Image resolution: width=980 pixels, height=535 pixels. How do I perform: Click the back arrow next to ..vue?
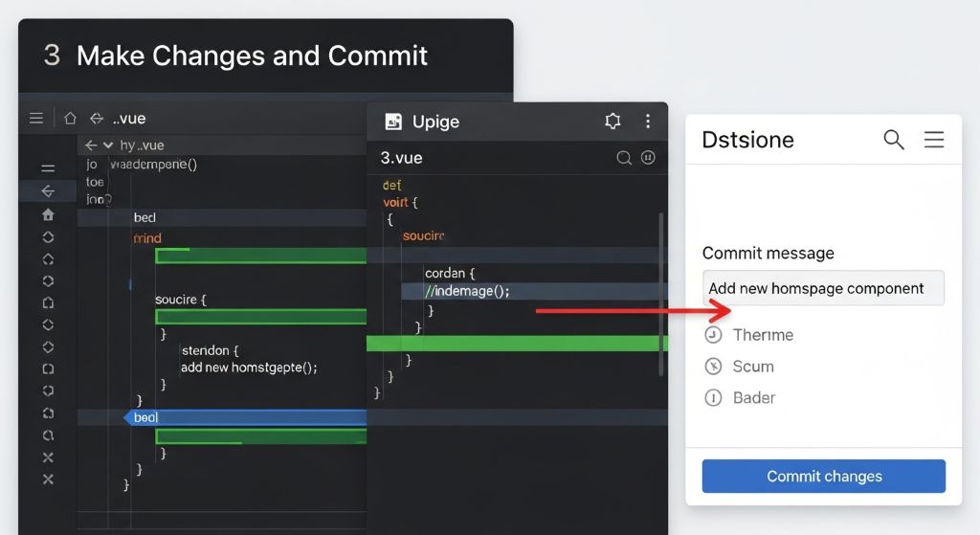click(x=97, y=118)
